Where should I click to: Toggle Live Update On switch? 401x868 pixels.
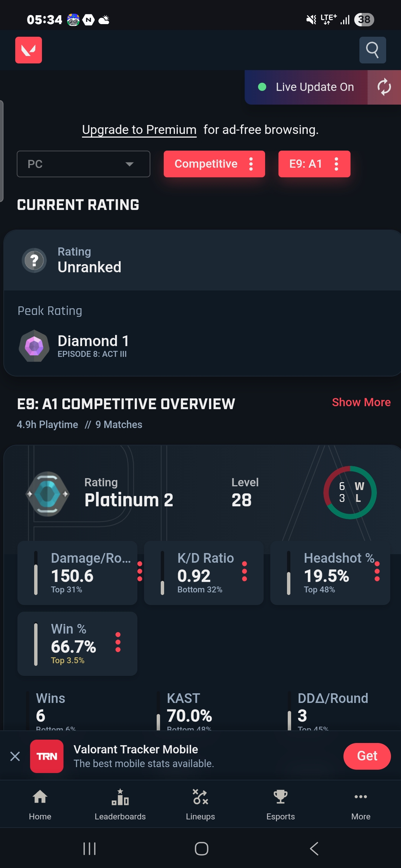[x=306, y=87]
